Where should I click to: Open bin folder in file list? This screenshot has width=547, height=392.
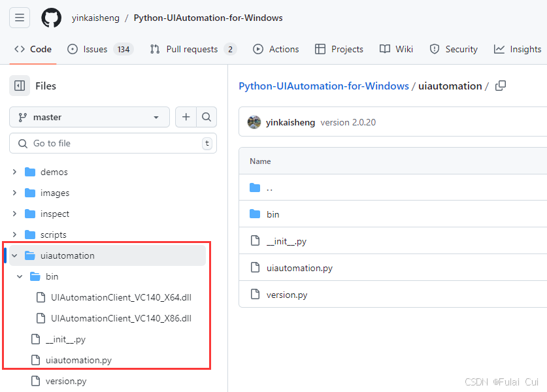[x=273, y=214]
